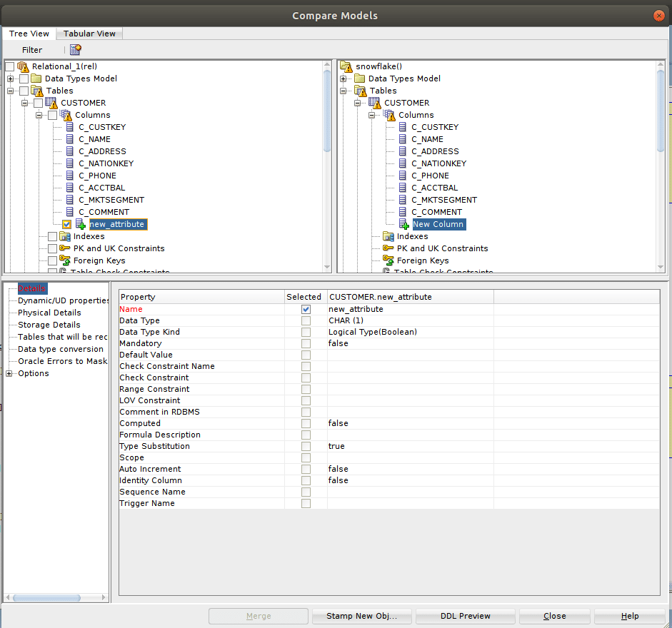Switch to the Tabular View tab

89,34
